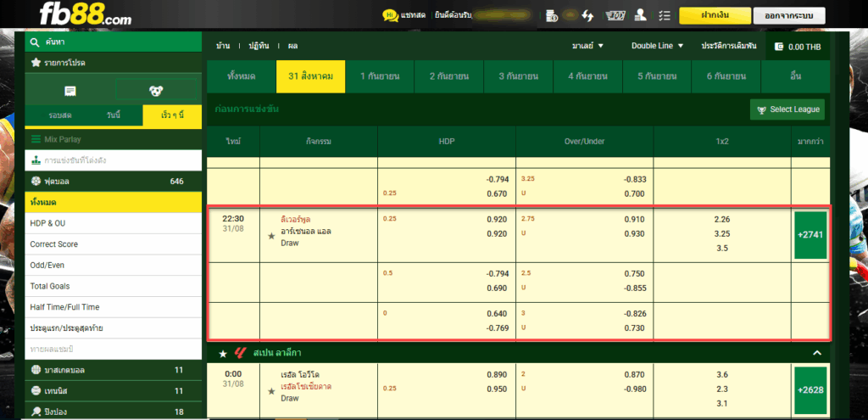Open the ปฏิทิน calendar link

coord(259,46)
